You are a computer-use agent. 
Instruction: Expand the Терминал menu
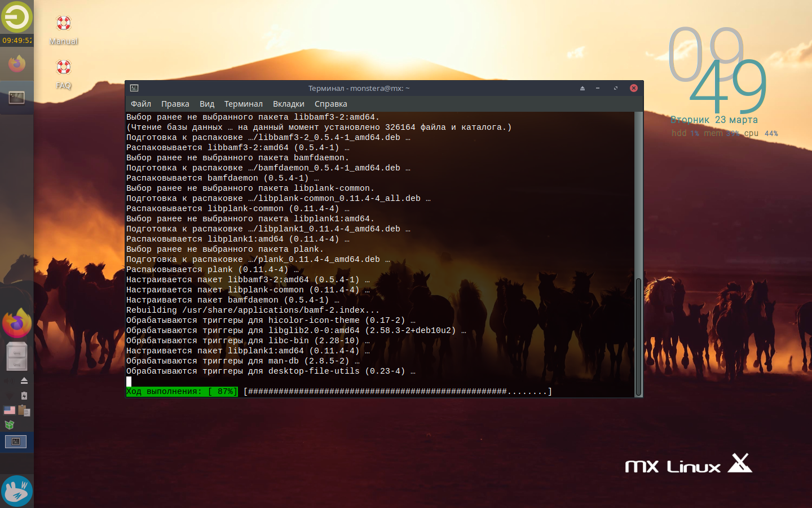pos(243,104)
